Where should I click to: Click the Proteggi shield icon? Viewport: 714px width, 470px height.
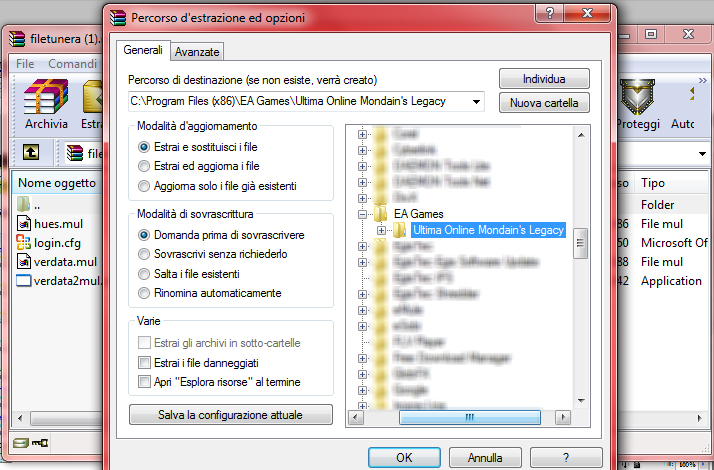(637, 97)
